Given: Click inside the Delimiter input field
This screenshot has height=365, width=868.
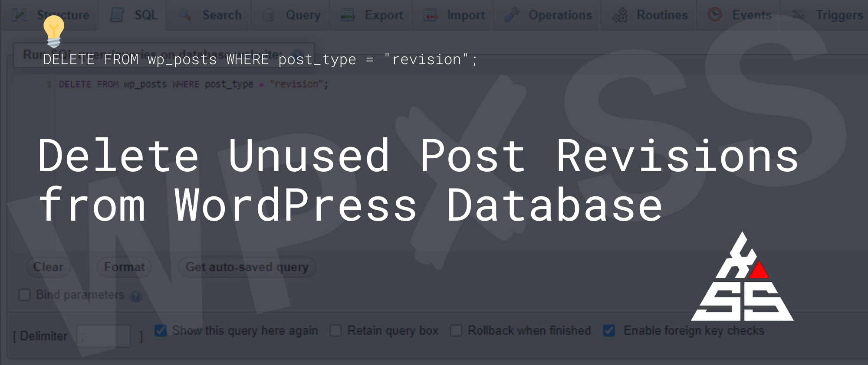Looking at the screenshot, I should coord(103,336).
